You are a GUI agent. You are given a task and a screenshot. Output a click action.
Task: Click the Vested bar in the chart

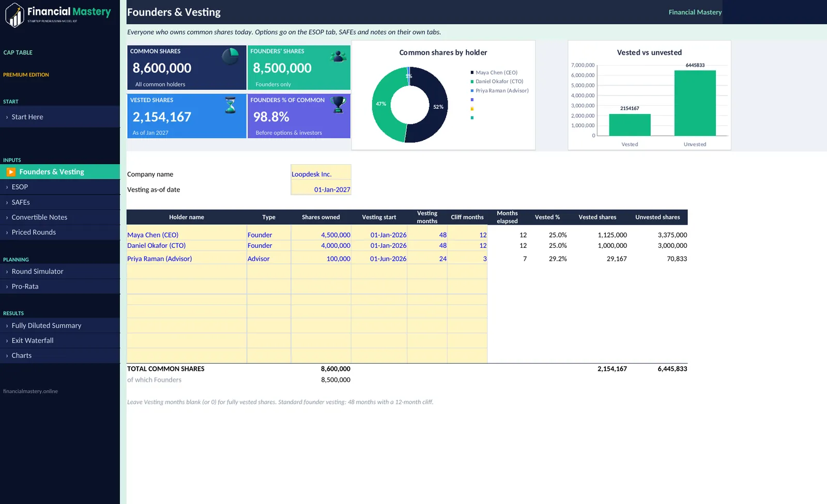coord(630,125)
